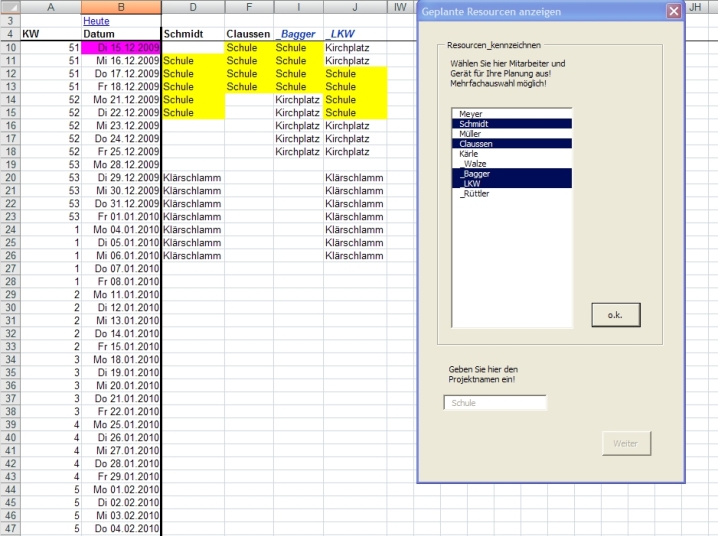The image size is (718, 536).
Task: Close the Geplante Resourcen anzeigen dialog
Action: click(673, 12)
